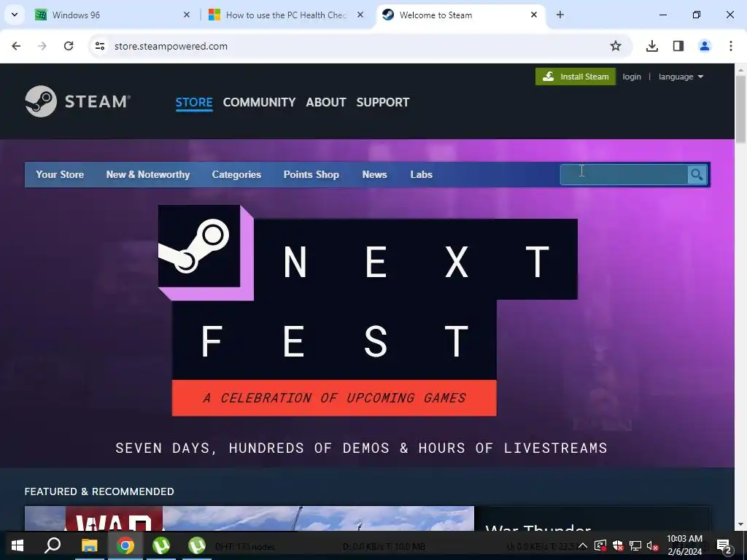Click the muted speaker tray icon
This screenshot has height=560, width=747.
click(x=652, y=545)
